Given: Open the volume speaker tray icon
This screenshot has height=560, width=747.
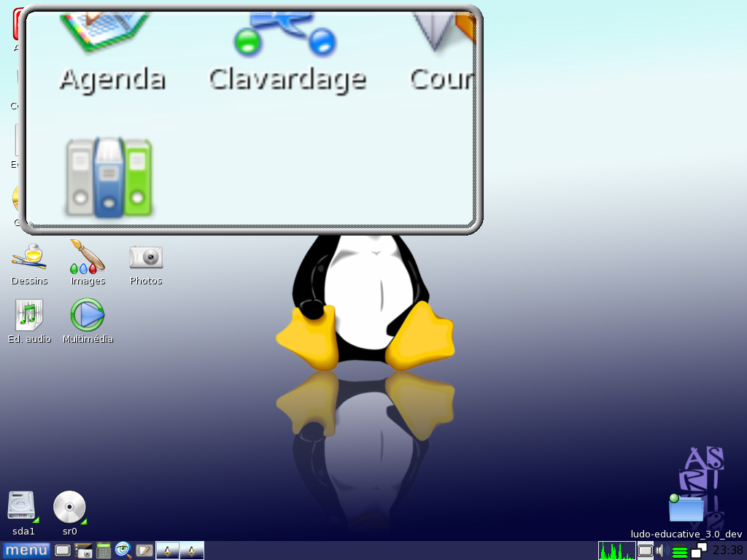Looking at the screenshot, I should pos(661,551).
